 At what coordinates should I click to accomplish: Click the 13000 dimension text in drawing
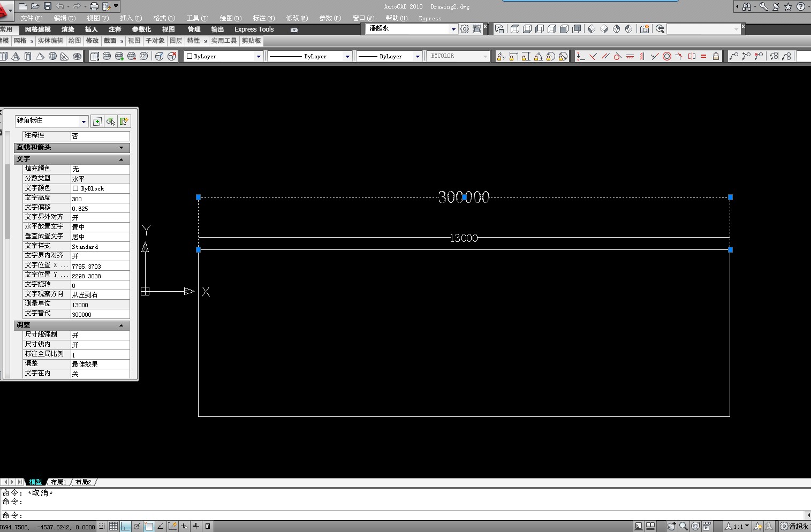[464, 238]
